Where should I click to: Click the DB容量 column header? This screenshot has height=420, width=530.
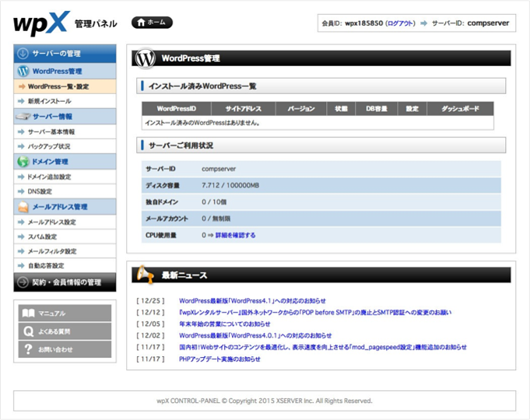377,109
